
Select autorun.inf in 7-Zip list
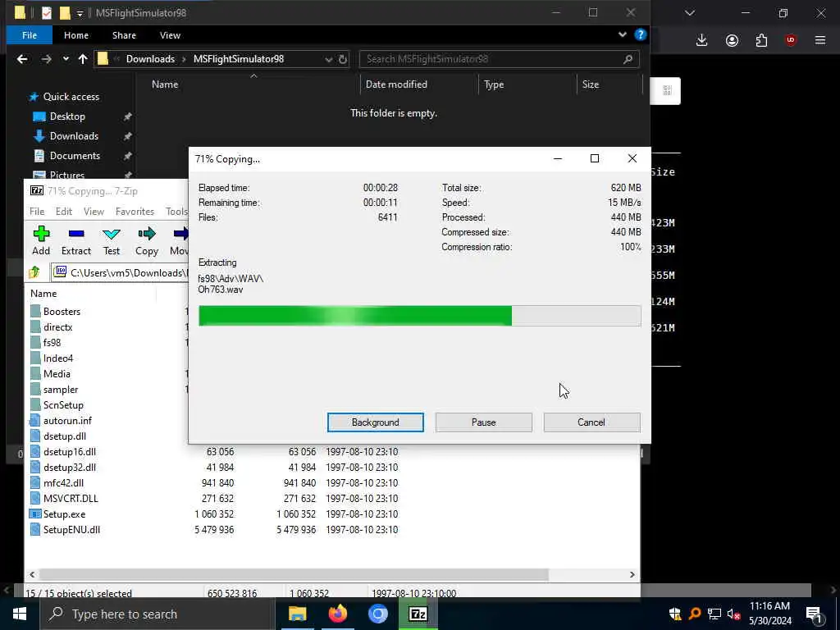[67, 421]
